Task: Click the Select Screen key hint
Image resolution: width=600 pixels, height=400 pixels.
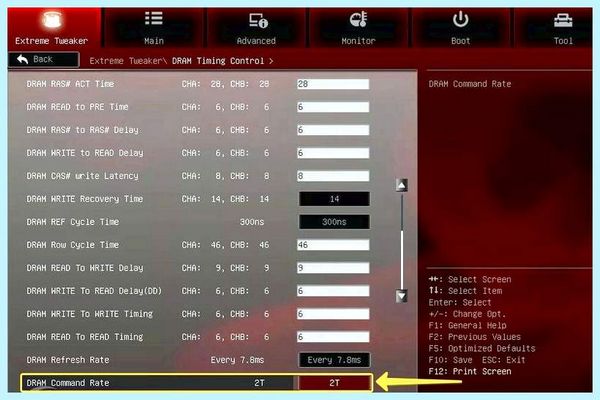Action: coord(470,279)
